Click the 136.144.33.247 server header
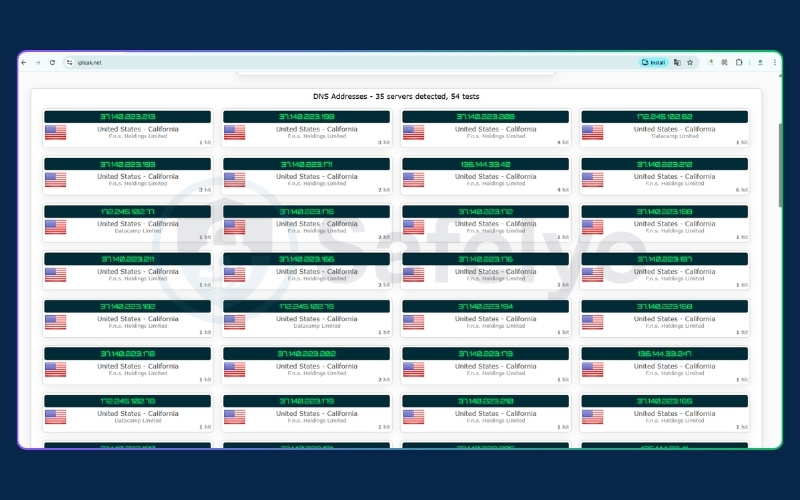This screenshot has height=500, width=800. click(x=664, y=353)
